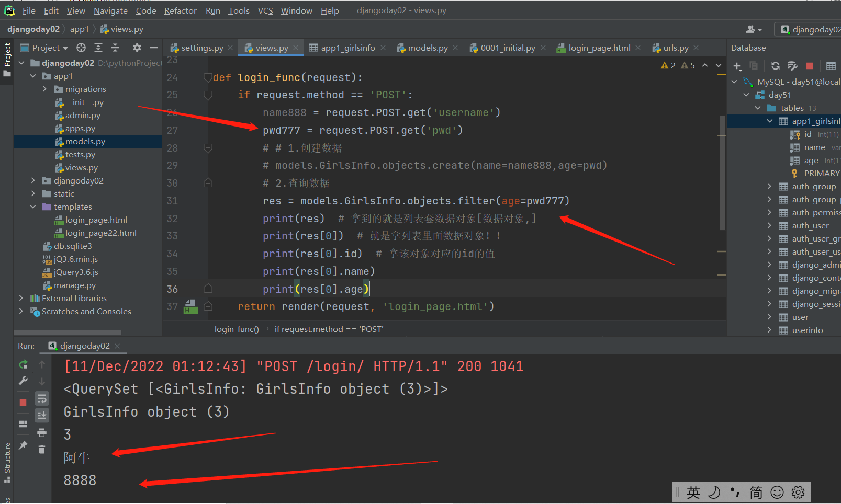Click the red stop icon in Database toolbar
The image size is (841, 504).
[810, 66]
